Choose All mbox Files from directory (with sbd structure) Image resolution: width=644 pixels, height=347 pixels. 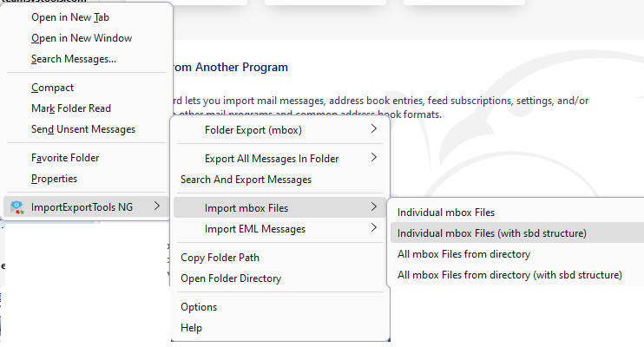pos(509,275)
